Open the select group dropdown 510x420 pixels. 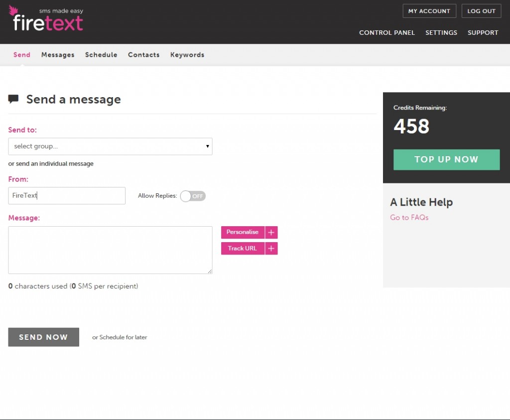(x=110, y=146)
